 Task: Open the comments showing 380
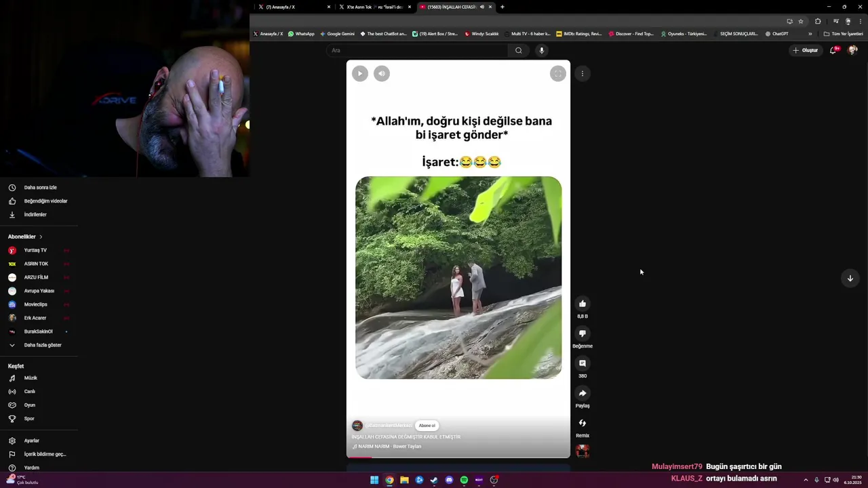583,363
